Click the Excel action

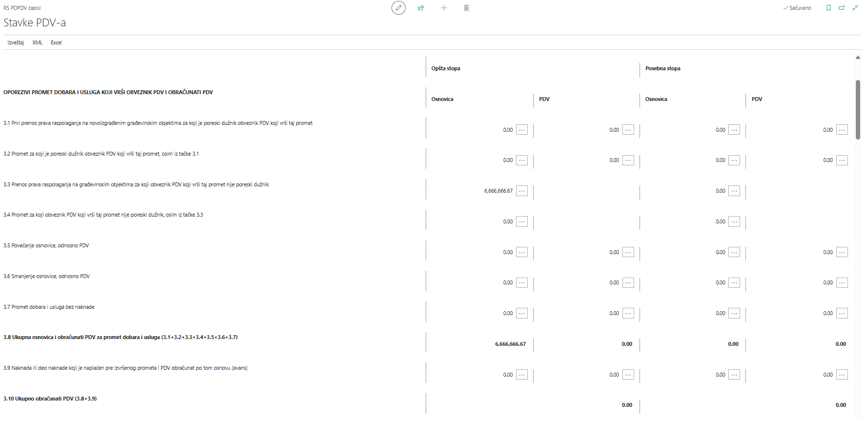click(x=56, y=42)
